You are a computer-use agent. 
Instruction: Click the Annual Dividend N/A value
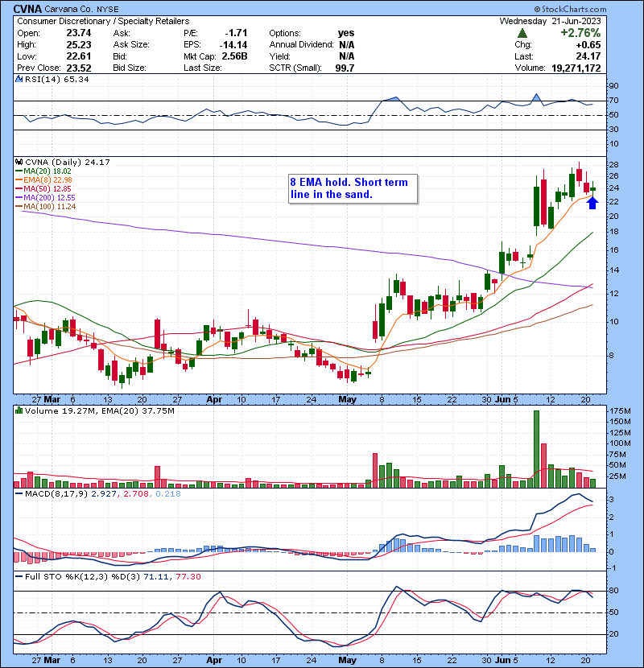click(346, 45)
